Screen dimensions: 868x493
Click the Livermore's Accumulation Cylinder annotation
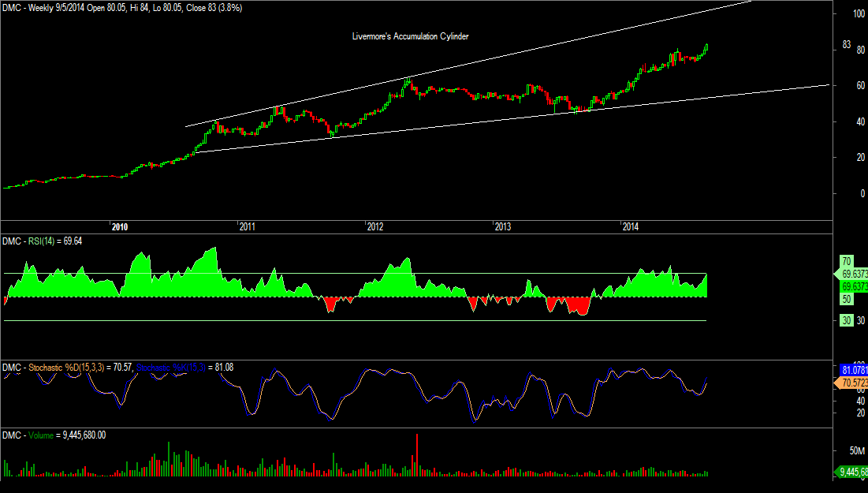(x=409, y=35)
